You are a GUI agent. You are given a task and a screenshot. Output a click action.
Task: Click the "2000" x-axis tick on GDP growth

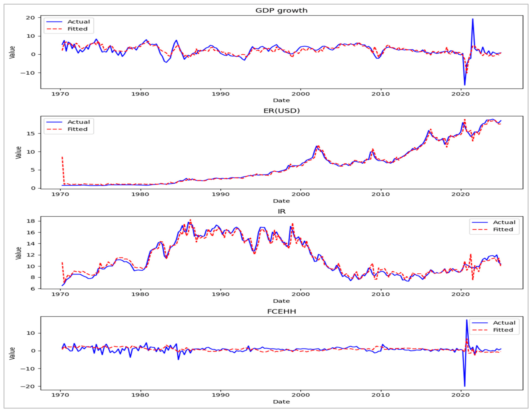300,94
